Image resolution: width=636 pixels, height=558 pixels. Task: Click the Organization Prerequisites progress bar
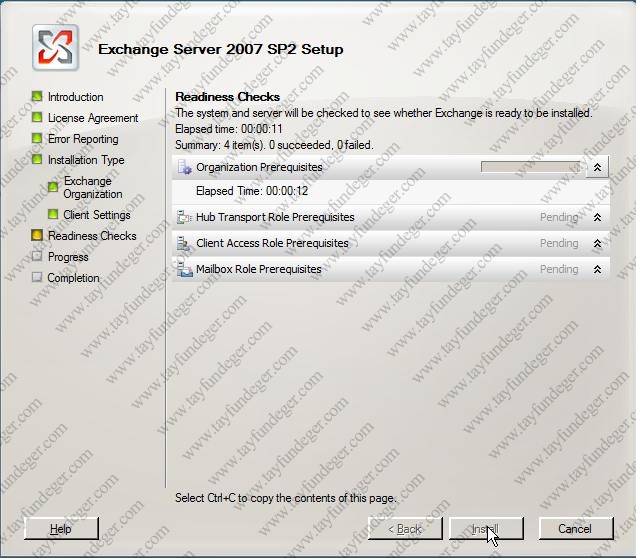(x=532, y=167)
